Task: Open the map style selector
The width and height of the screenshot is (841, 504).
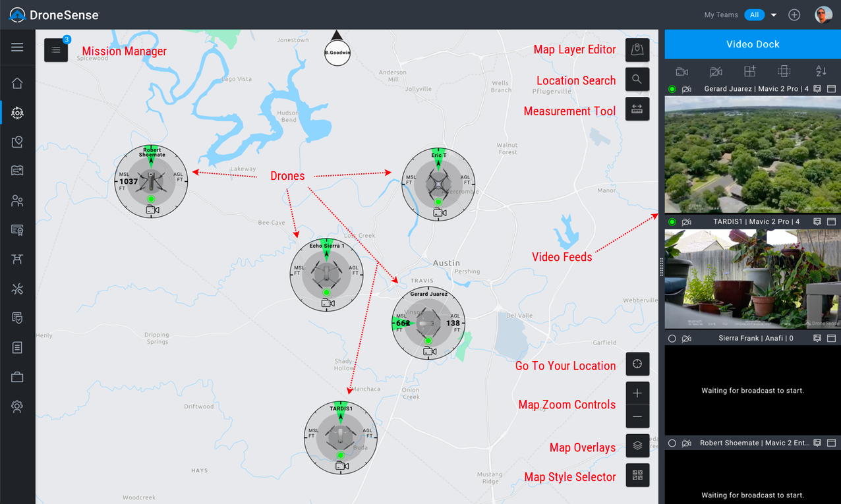Action: (x=637, y=475)
